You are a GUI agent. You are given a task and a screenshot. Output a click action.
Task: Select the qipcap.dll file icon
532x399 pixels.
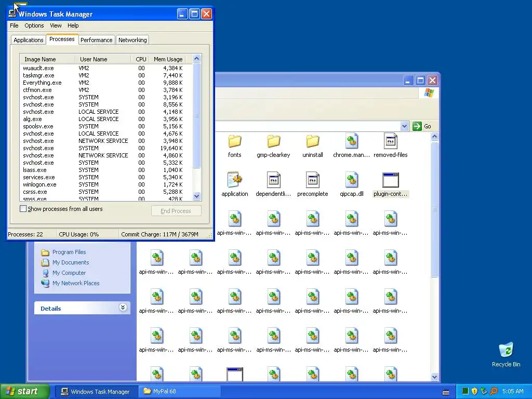pos(352,180)
